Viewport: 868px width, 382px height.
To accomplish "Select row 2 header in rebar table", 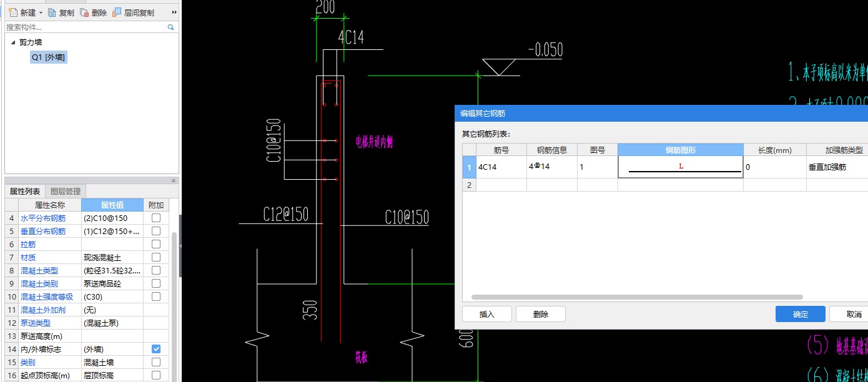I will (469, 184).
